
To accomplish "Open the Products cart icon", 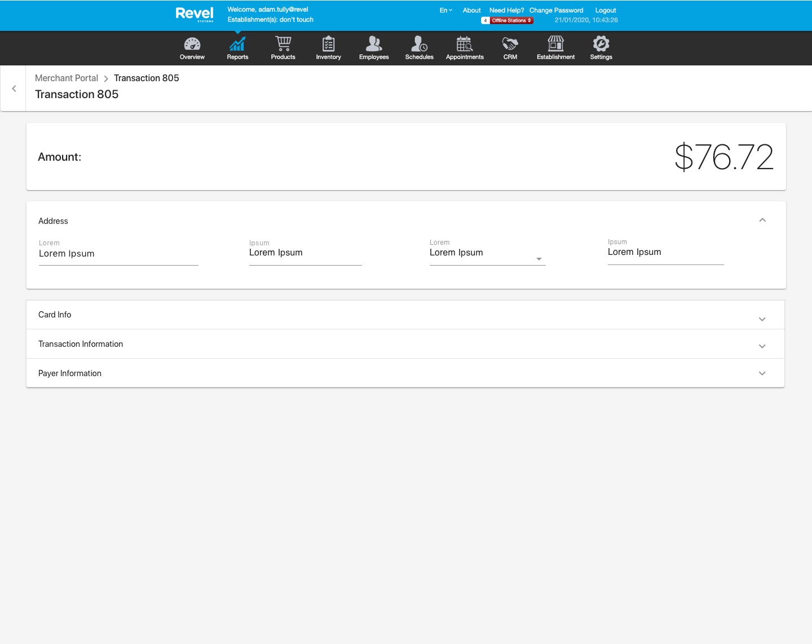I will (x=283, y=45).
